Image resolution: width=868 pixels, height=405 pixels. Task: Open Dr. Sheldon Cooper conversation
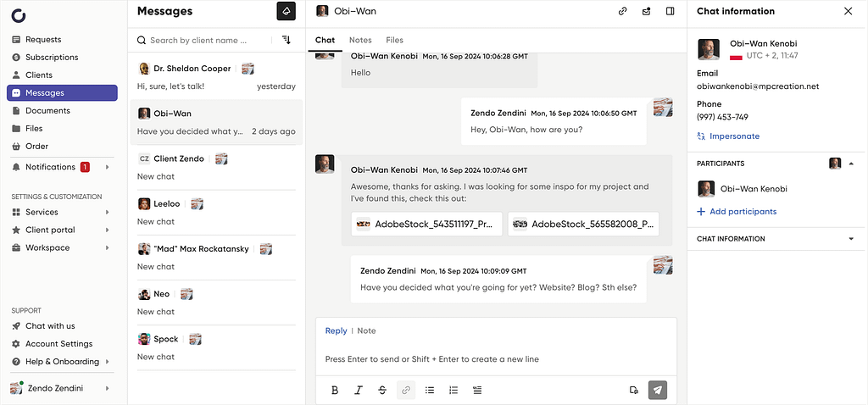click(216, 77)
